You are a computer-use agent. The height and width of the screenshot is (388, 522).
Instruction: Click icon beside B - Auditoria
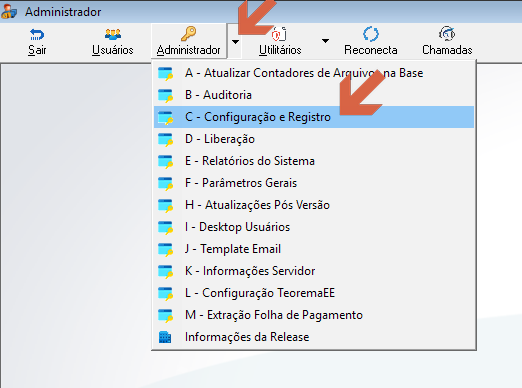(x=166, y=95)
